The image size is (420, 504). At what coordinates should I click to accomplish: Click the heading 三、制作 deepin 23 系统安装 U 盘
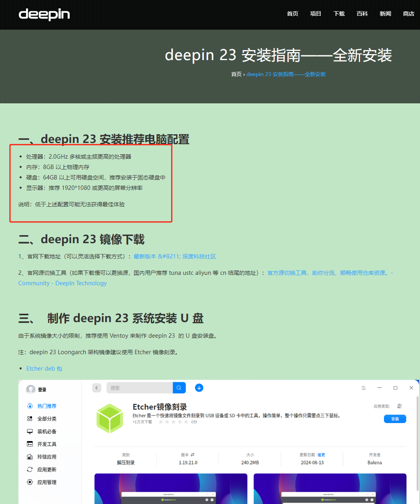[111, 319]
